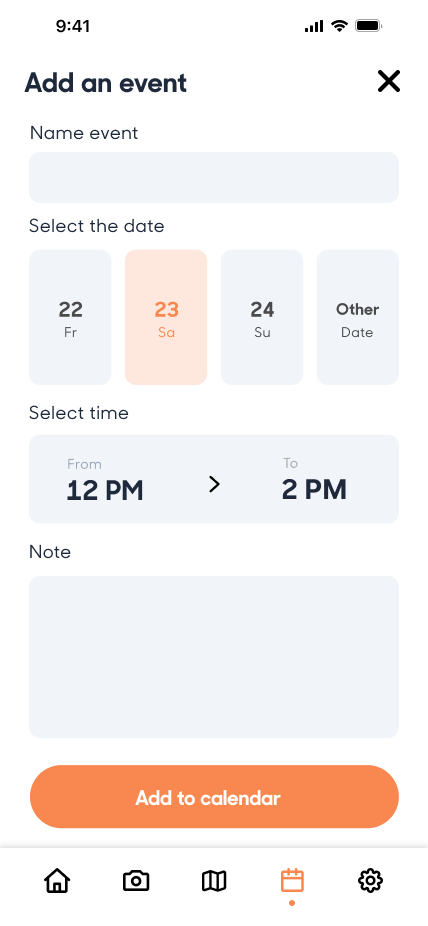428x926 pixels.
Task: Close the Add an event screen
Action: [x=388, y=81]
